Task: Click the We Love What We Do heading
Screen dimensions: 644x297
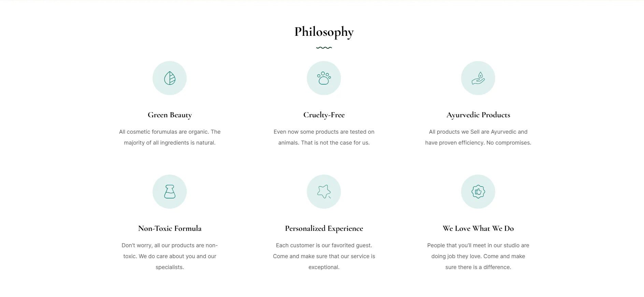Action: click(478, 228)
